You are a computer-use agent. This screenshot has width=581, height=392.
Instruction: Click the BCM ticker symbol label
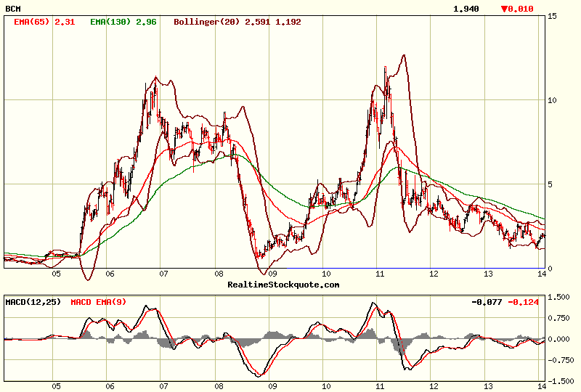point(13,9)
